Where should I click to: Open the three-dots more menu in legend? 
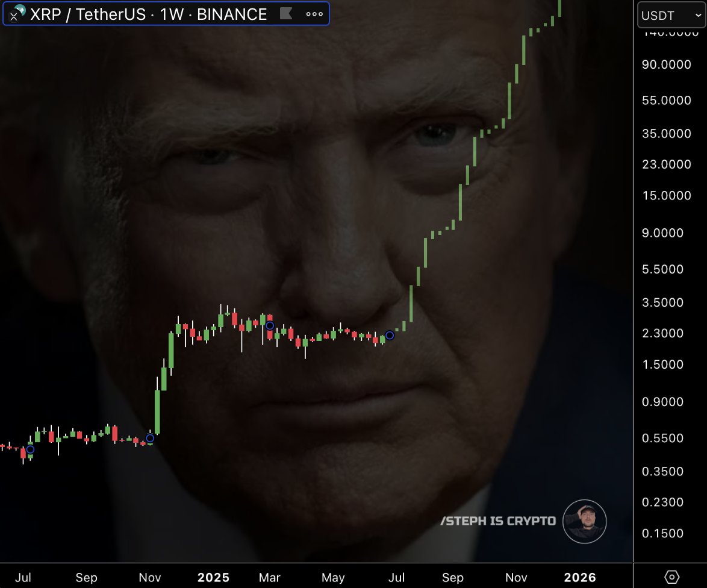coord(314,14)
